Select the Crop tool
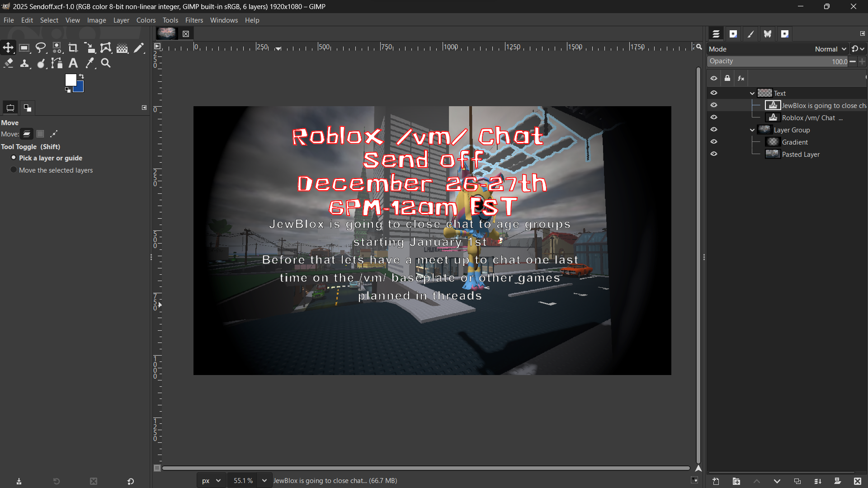Screen dimensions: 868x488 pos(73,47)
